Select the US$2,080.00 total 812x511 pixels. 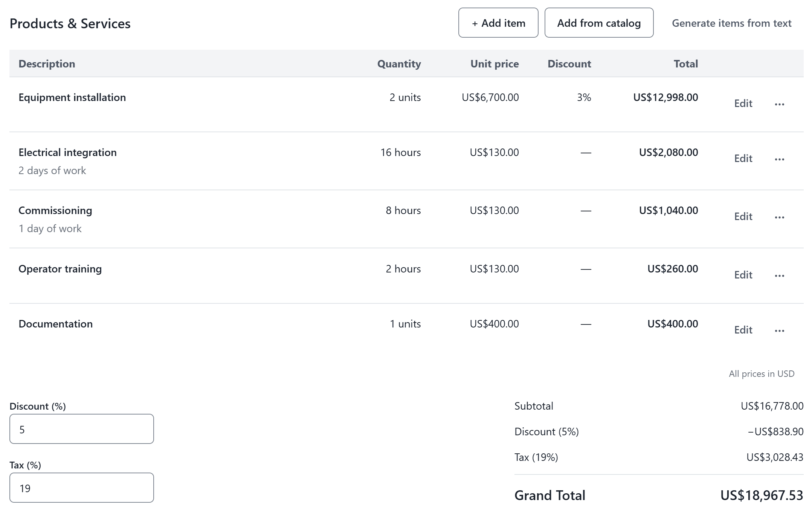point(669,153)
